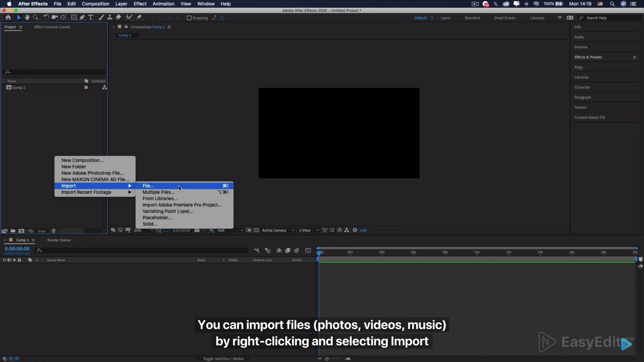Click the timecode input field 0:00:00:00
This screenshot has width=644, height=362.
pos(17,248)
